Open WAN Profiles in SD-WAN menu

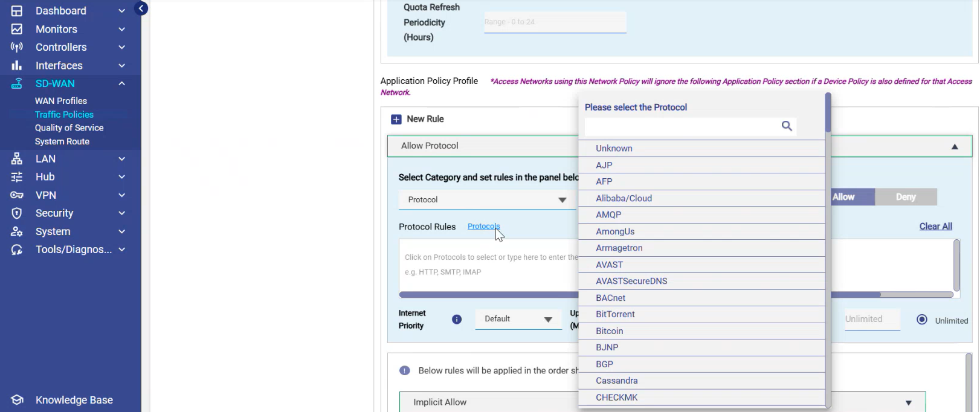[61, 101]
